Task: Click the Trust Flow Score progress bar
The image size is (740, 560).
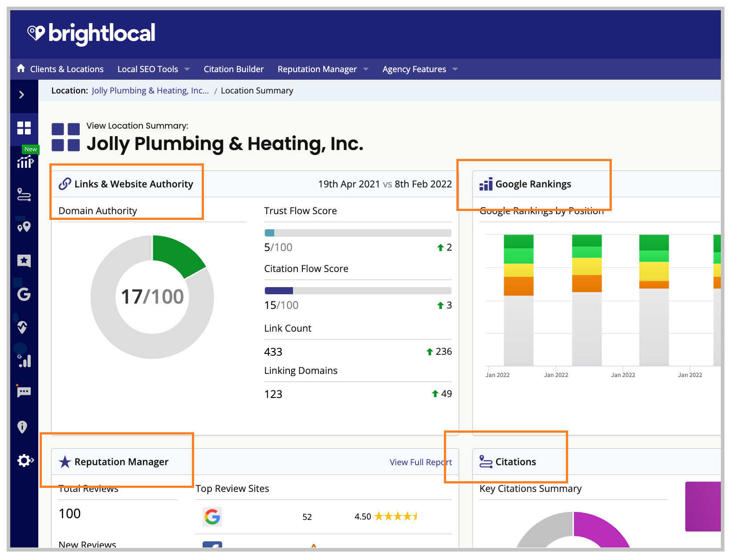Action: pos(358,233)
